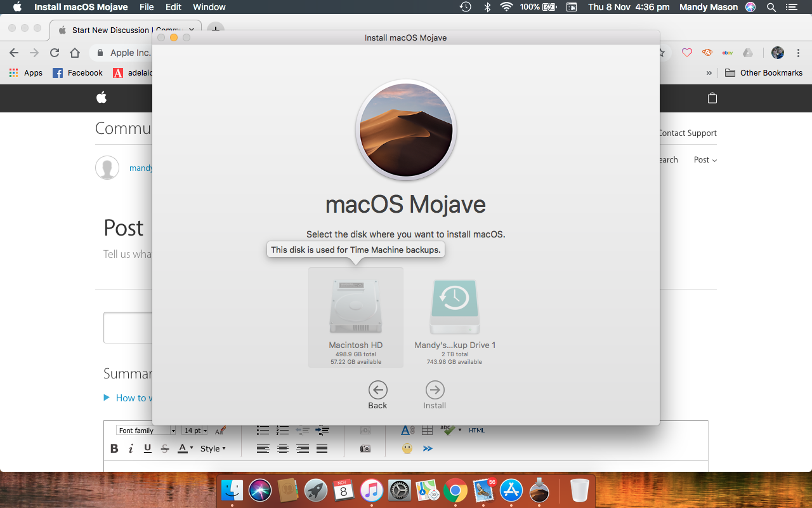Open Apps bookmarks shortcut
The image size is (812, 508).
(x=26, y=73)
